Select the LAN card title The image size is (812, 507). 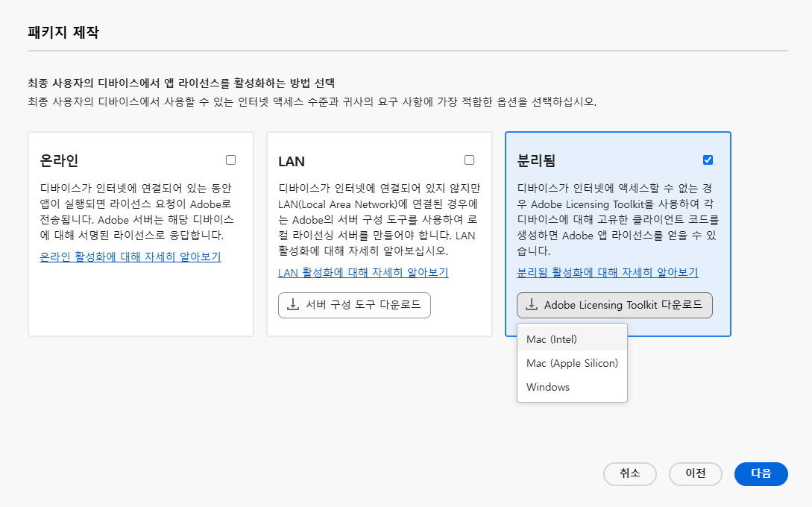pos(292,162)
